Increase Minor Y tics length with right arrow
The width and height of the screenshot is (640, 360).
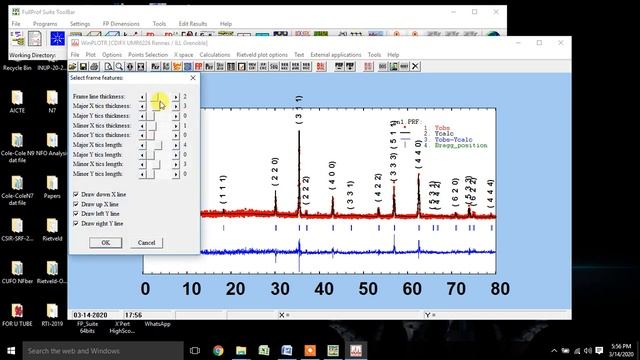pyautogui.click(x=176, y=174)
